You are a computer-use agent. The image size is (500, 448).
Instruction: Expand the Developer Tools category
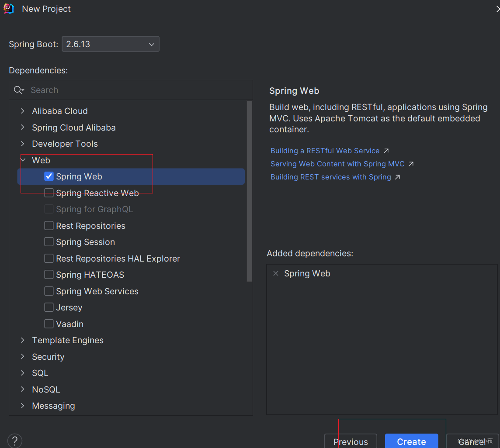click(x=23, y=144)
